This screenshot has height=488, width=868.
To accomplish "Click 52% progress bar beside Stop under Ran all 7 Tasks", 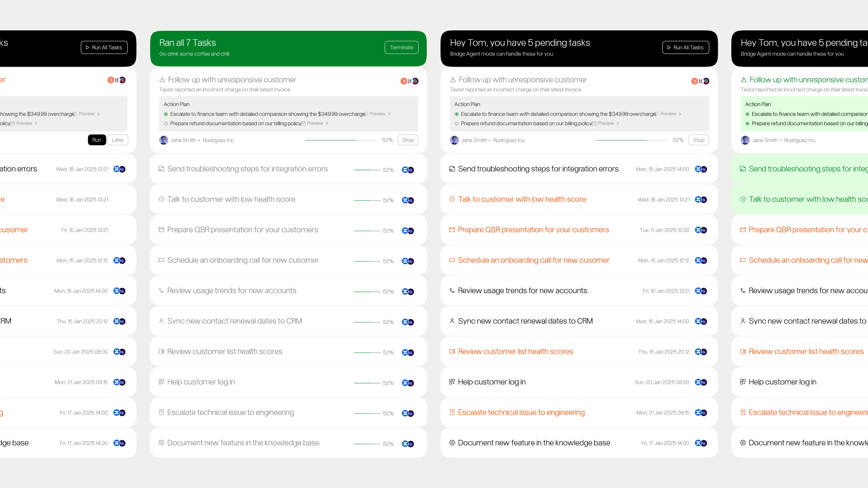I will (341, 140).
